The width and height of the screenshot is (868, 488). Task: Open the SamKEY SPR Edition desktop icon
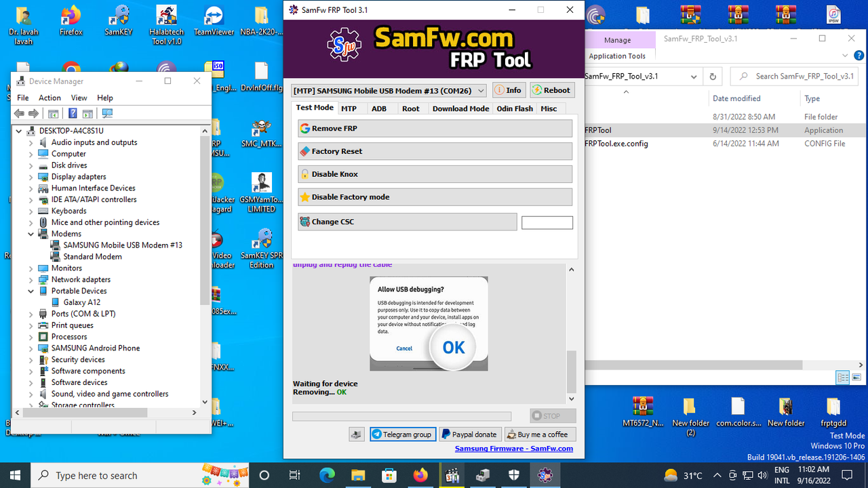coord(261,248)
